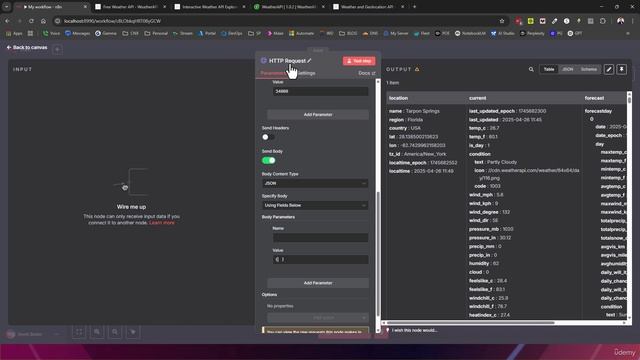Switch to the Settings tab

[x=306, y=73]
